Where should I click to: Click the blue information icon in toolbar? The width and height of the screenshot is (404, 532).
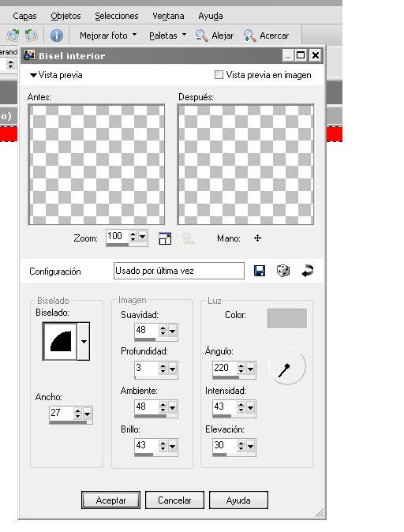click(x=57, y=36)
